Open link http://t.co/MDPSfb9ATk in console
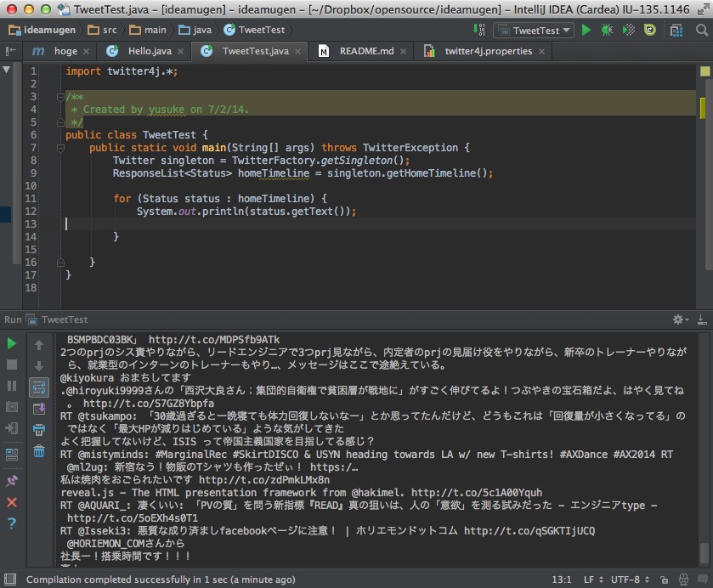713x588 pixels. 214,340
